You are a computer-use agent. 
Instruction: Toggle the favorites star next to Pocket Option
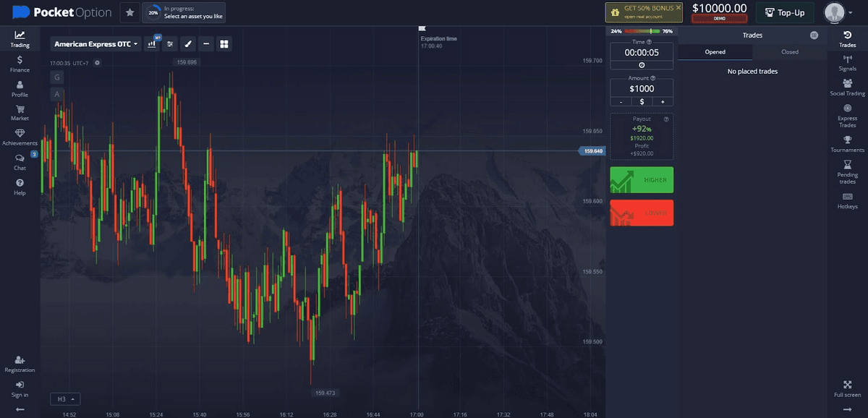pos(128,12)
